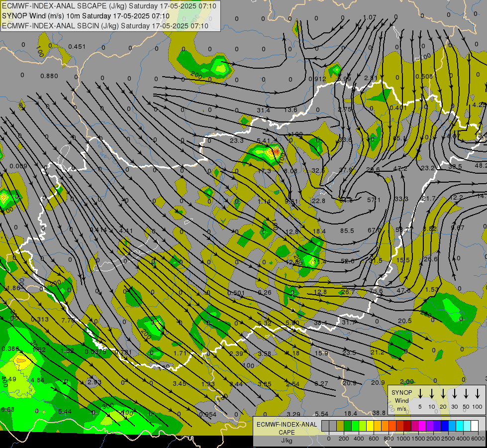
Task: Click the 20 m/s wind arrow in legend
Action: (x=443, y=394)
